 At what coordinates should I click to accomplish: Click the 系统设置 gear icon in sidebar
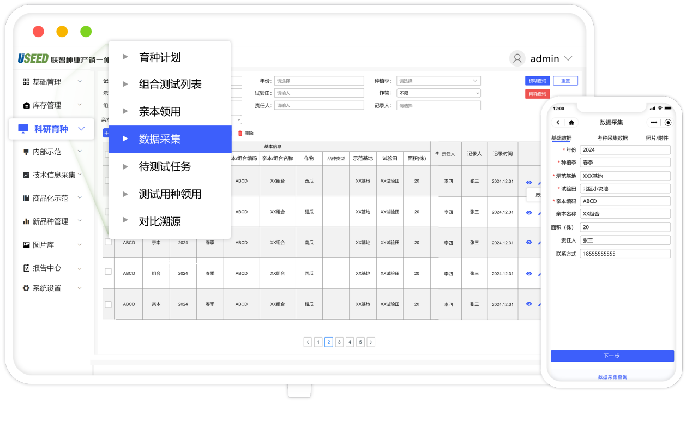(25, 288)
